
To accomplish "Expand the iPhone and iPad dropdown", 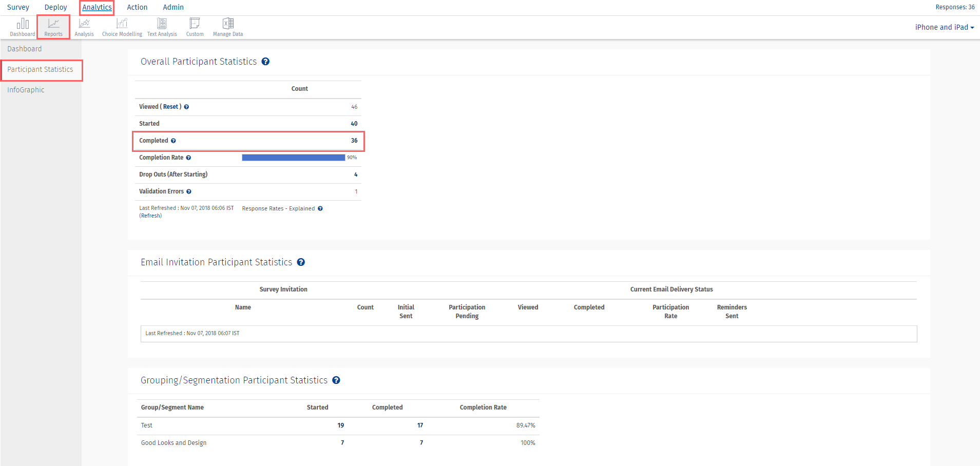I will pyautogui.click(x=944, y=27).
